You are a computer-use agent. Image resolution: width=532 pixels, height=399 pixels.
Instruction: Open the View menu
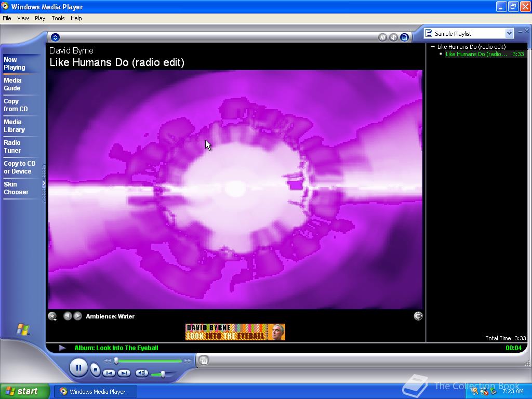pos(23,18)
